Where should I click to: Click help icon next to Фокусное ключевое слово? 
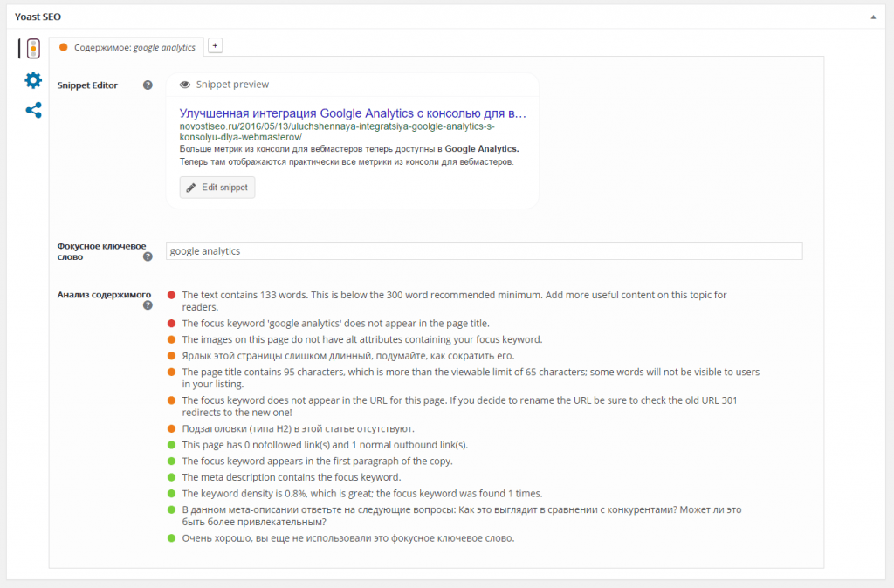coord(148,256)
